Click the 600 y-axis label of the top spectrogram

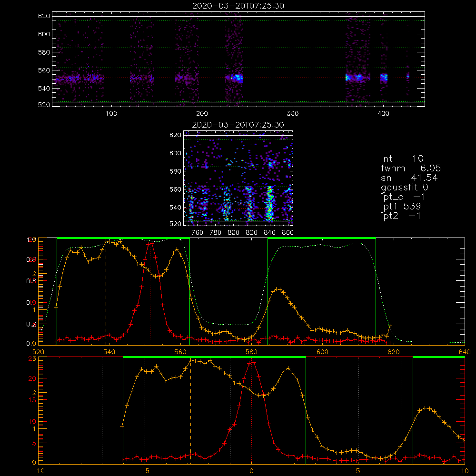point(44,34)
